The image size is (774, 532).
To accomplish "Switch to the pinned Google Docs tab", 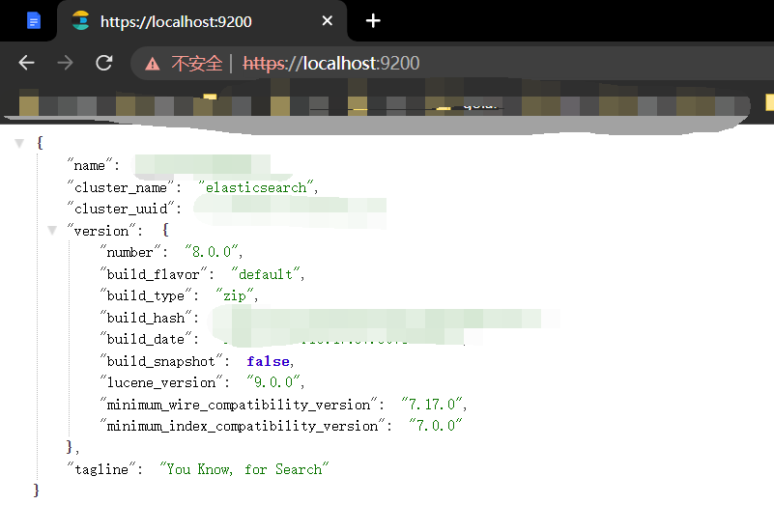I will 35,20.
